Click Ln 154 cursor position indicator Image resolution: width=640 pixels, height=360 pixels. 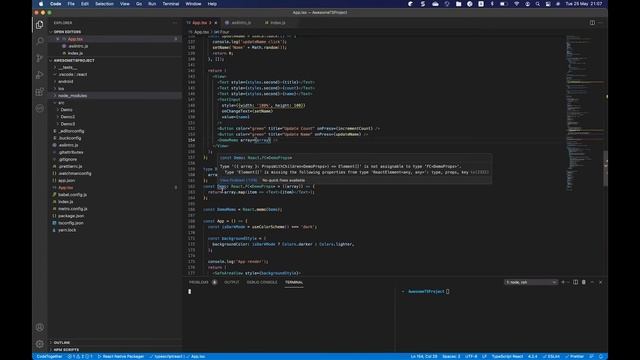pos(424,356)
